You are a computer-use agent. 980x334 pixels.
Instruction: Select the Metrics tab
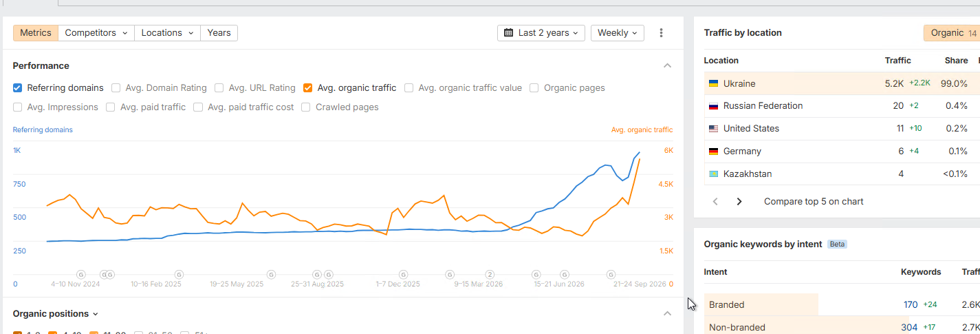point(35,33)
